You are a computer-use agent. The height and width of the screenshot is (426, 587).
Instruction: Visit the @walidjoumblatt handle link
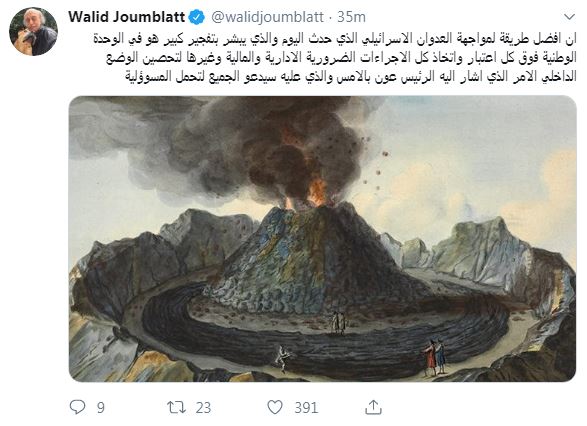[267, 17]
